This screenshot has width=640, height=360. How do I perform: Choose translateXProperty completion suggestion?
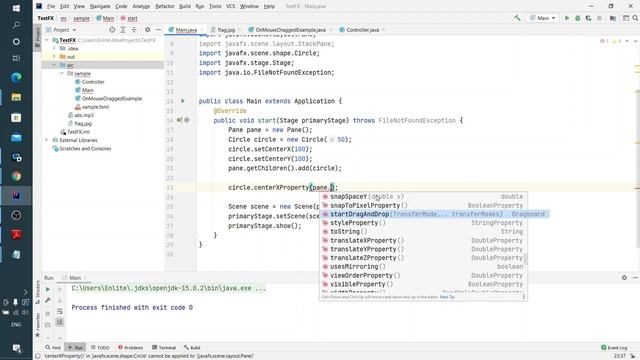click(423, 240)
